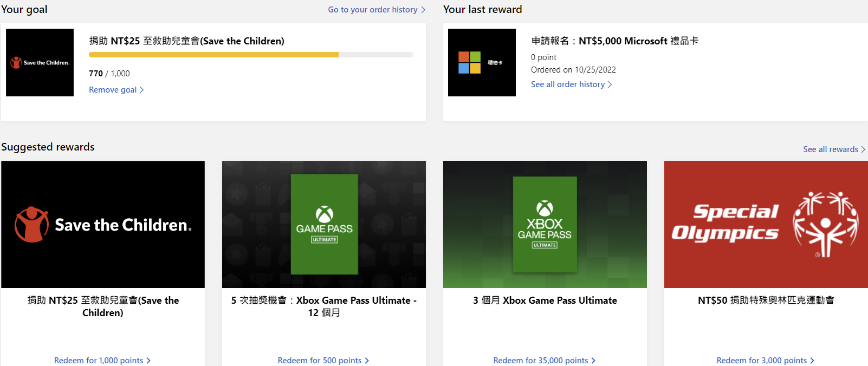
Task: Open the 3-month Xbox Game Pass Ultimate image
Action: [545, 224]
